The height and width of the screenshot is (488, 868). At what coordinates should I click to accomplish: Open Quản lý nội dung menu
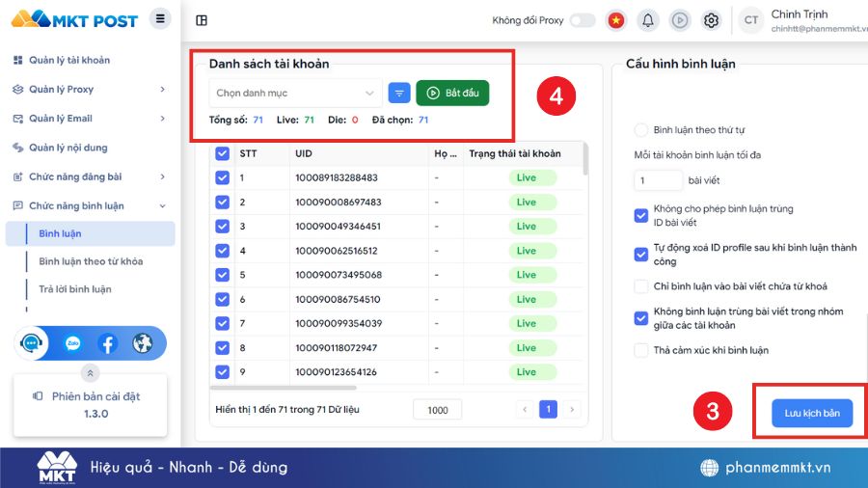click(68, 148)
